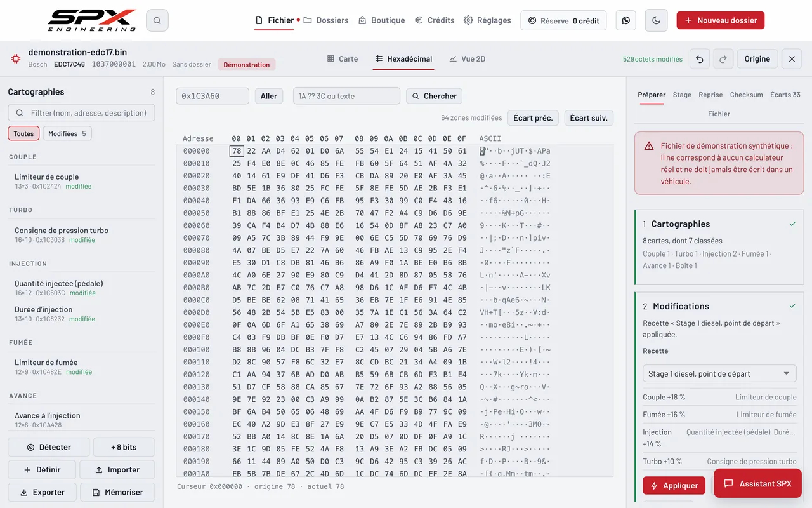This screenshot has width=812, height=508.
Task: Switch to Vue 2D tab
Action: (467, 59)
